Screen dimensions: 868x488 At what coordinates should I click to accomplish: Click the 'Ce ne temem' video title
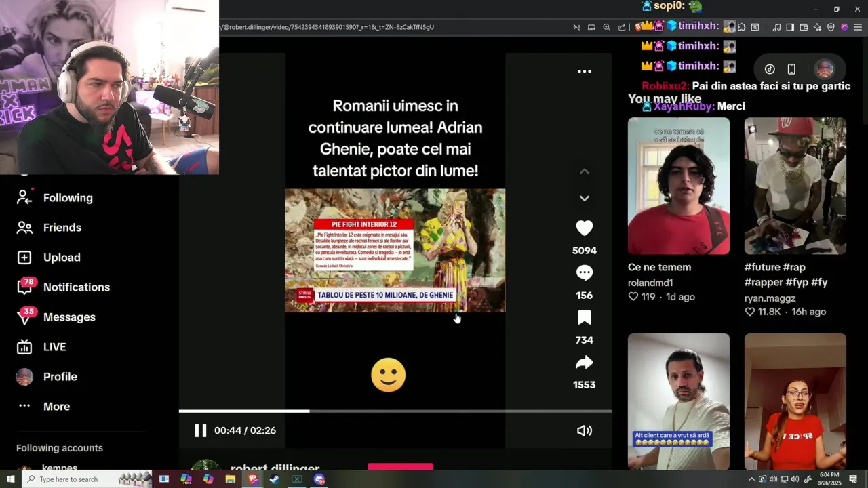point(659,268)
